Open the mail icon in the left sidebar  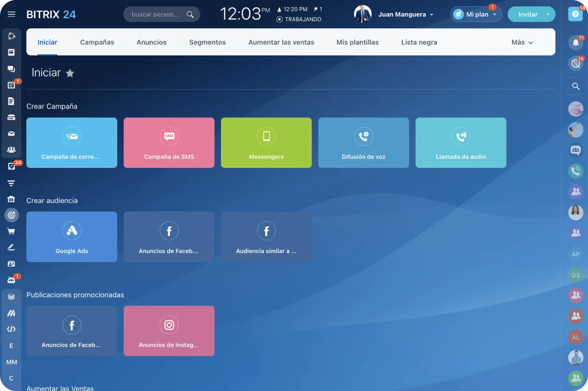point(12,133)
